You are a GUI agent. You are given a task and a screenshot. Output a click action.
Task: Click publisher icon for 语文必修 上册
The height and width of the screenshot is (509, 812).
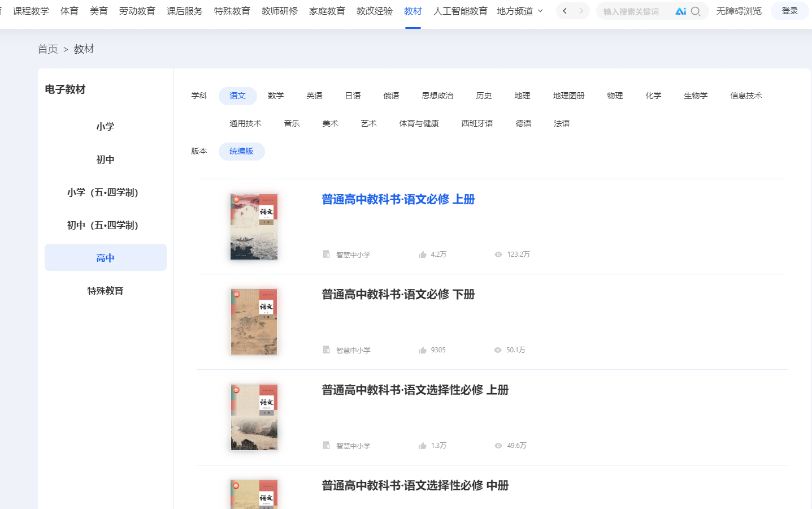326,255
